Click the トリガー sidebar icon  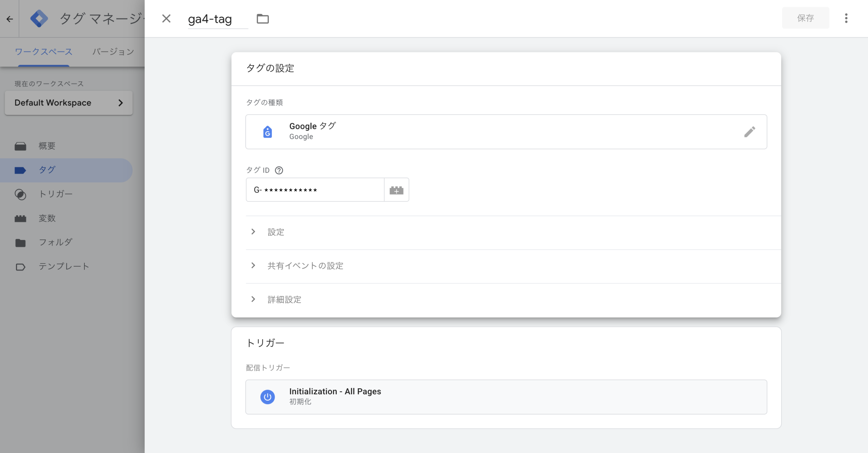(x=20, y=195)
